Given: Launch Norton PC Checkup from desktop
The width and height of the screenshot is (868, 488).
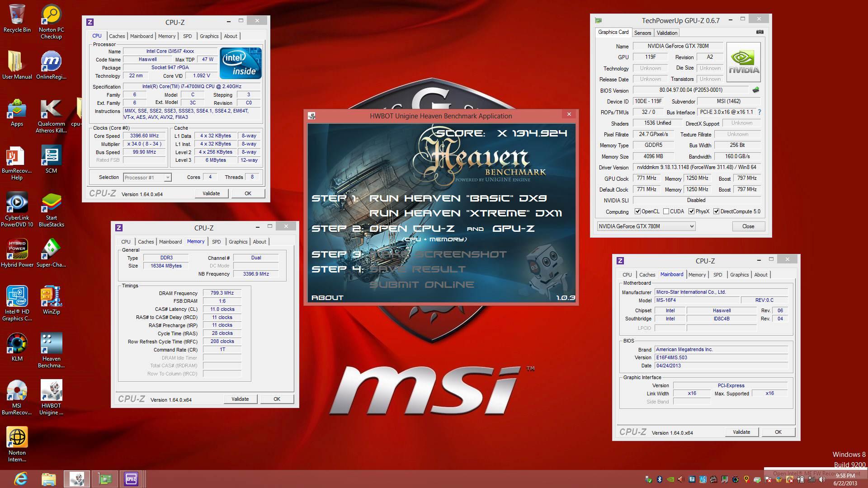Looking at the screenshot, I should (51, 21).
